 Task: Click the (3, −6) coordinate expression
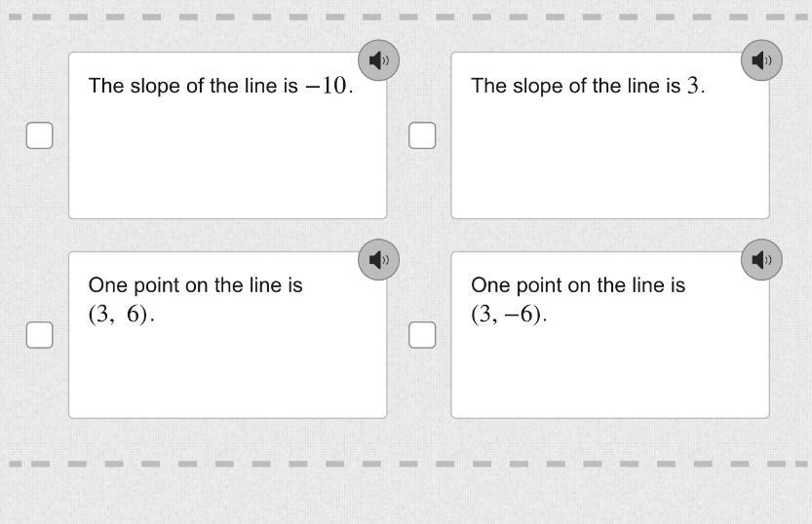tap(508, 315)
